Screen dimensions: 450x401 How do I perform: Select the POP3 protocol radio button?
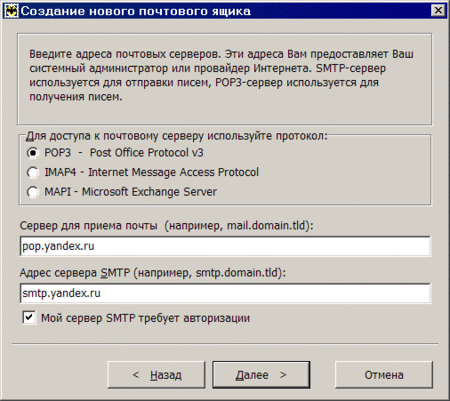click(x=32, y=153)
